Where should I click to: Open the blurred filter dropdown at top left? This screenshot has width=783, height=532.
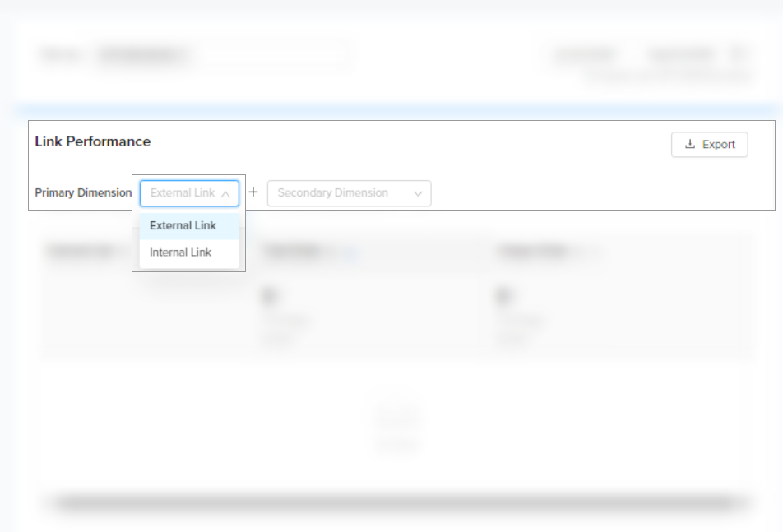tap(141, 55)
